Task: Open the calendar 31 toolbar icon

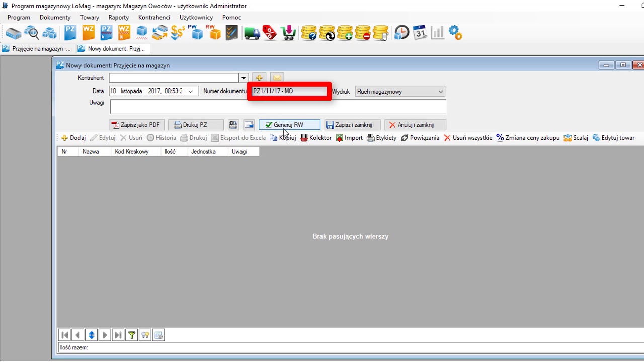Action: (x=420, y=33)
